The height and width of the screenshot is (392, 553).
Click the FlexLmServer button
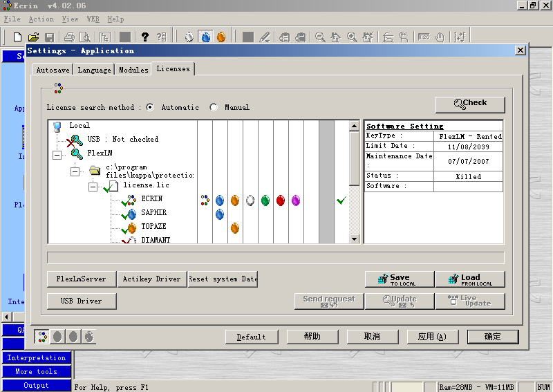coord(81,279)
